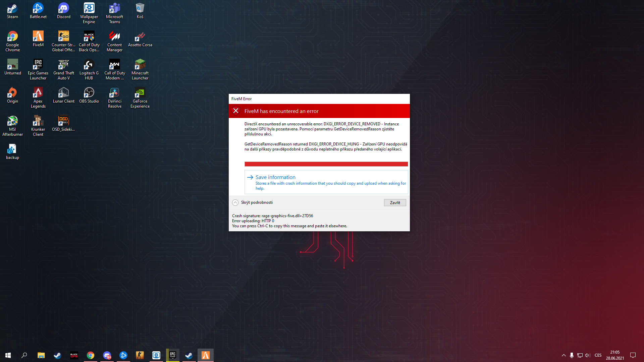
Task: Switch to Epic Games taskbar icon
Action: (x=172, y=355)
